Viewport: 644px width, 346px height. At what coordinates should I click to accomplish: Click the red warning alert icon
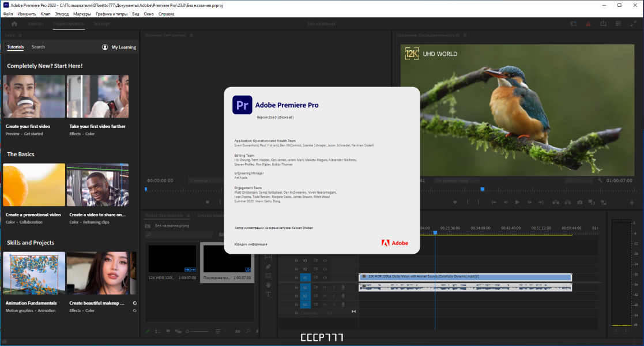click(x=589, y=24)
